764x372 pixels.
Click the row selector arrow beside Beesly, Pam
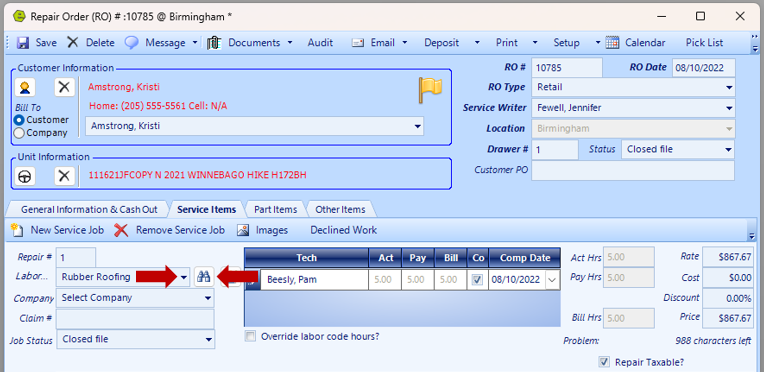point(252,280)
